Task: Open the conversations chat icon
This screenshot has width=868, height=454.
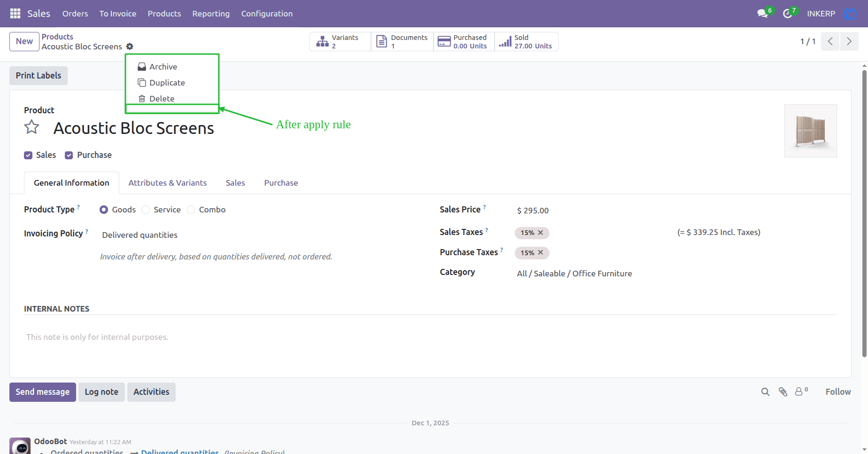Action: point(762,14)
